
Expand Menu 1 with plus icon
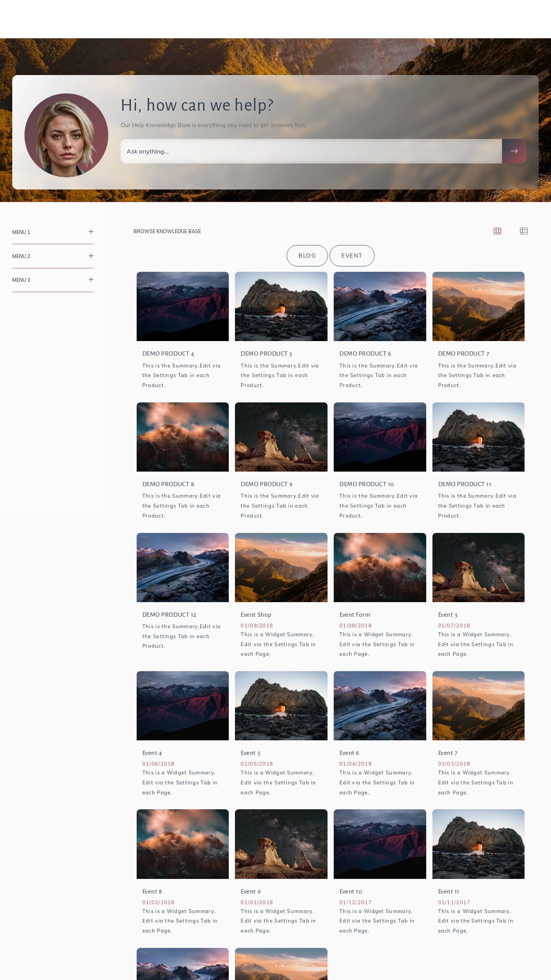pos(91,232)
